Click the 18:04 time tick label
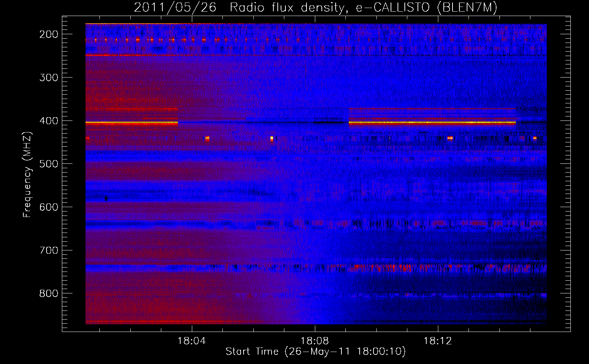589x364 pixels. [x=191, y=341]
